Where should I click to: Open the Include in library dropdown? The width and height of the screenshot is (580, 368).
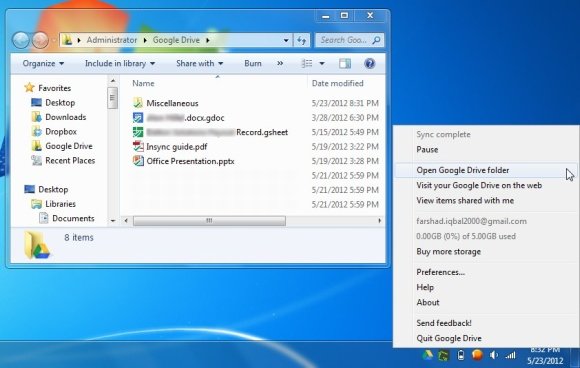(120, 64)
